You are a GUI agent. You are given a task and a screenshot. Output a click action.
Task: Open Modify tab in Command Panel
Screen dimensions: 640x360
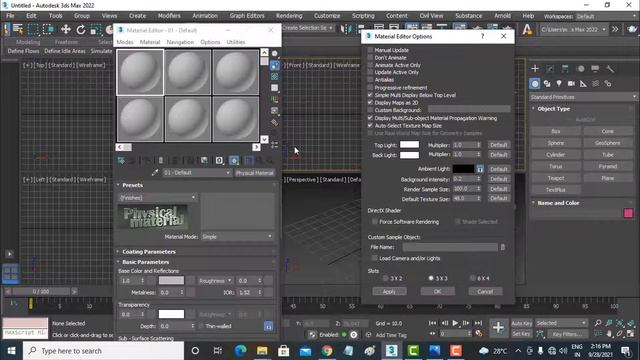pos(550,69)
